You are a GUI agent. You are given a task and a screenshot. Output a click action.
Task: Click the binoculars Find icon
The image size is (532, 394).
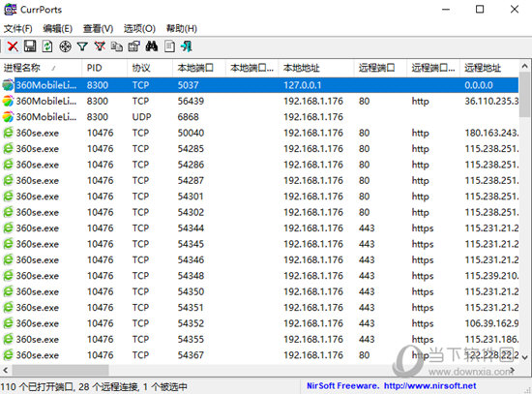pos(151,46)
